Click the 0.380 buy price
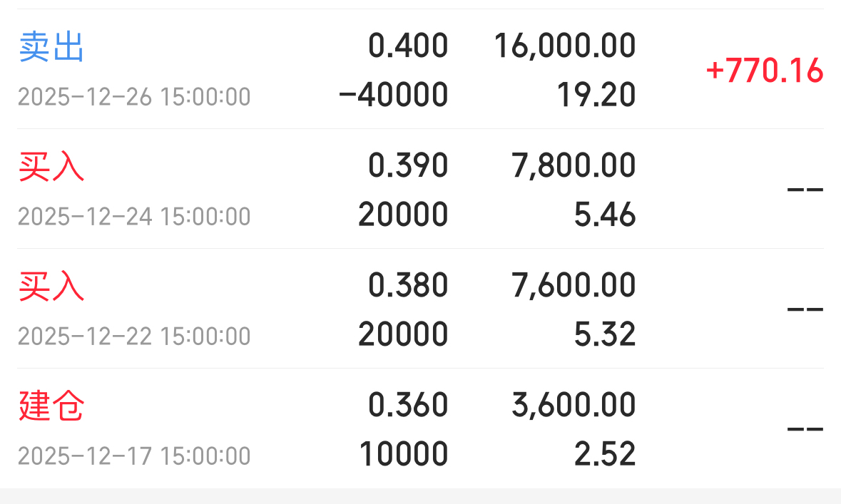 pos(408,284)
